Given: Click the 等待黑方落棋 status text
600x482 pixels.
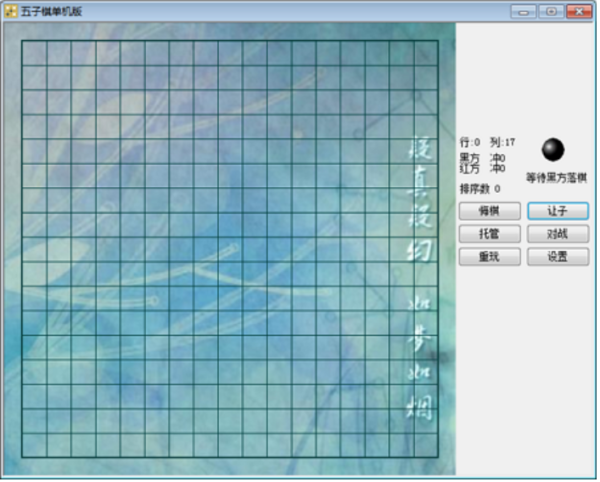Looking at the screenshot, I should pos(556,178).
